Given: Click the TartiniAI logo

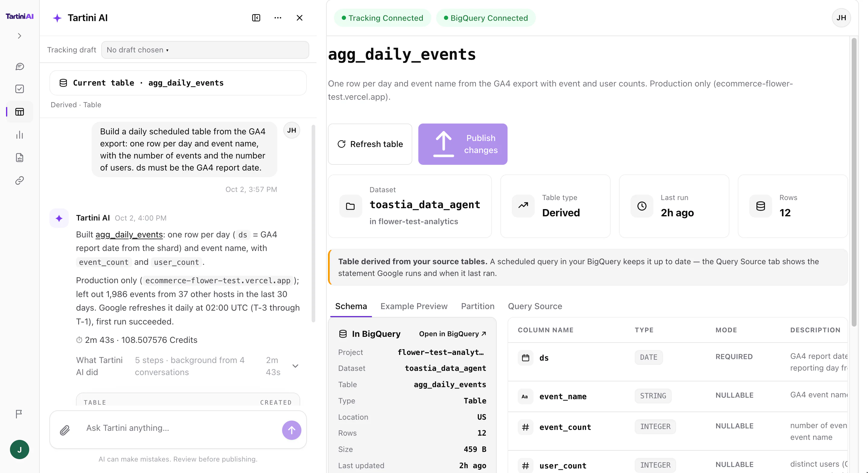Looking at the screenshot, I should (20, 16).
